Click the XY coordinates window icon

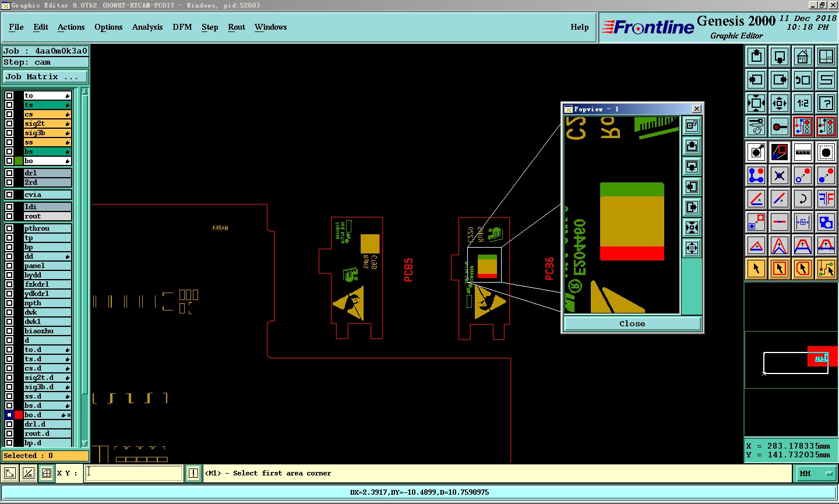[826, 57]
